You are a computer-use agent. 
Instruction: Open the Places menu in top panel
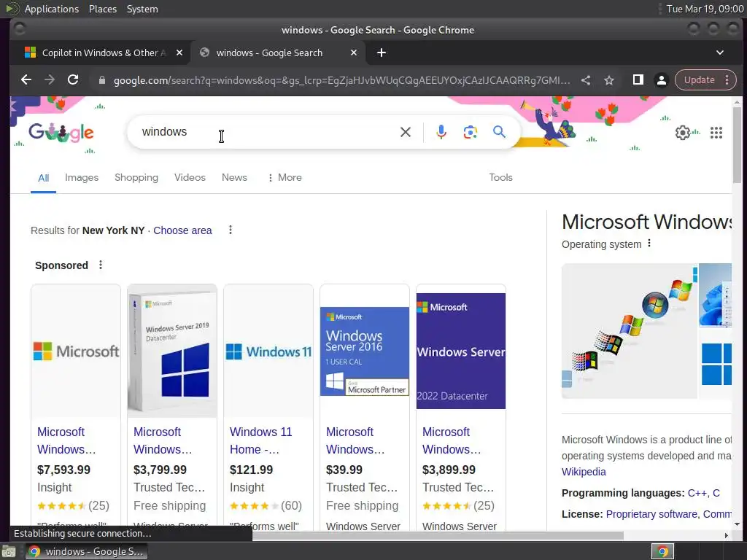pos(102,9)
